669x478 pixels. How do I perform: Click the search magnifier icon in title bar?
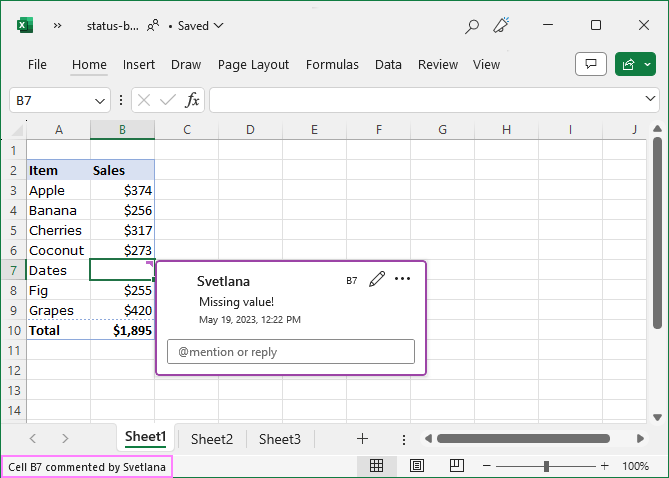click(x=472, y=26)
